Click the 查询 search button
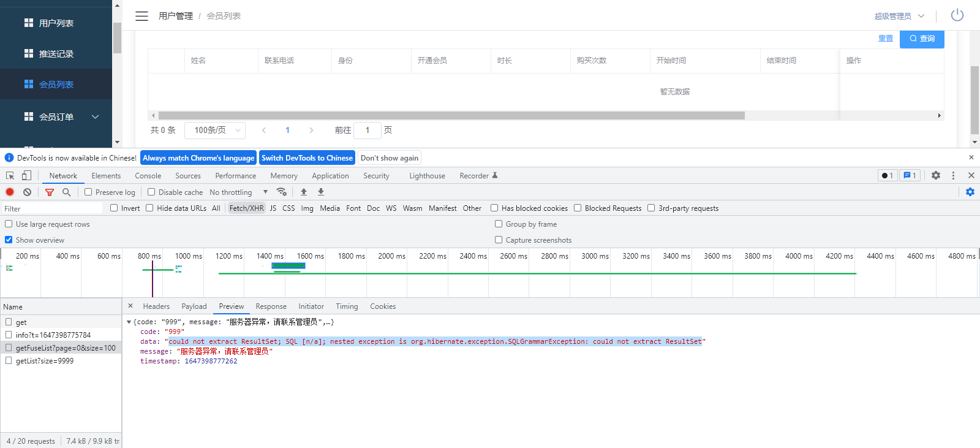 (x=922, y=38)
